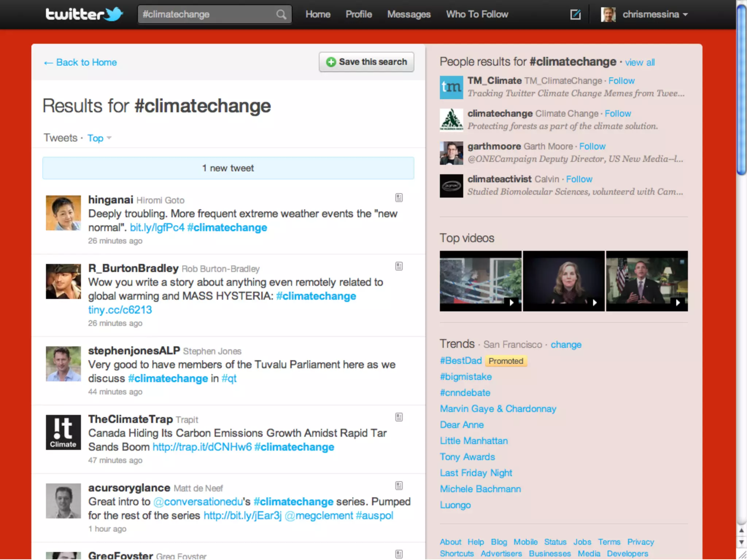Click the search magnifier icon
The height and width of the screenshot is (560, 747).
click(281, 15)
